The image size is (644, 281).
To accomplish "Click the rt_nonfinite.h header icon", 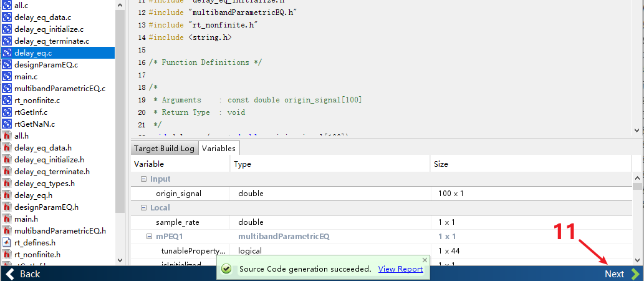I will (7, 254).
